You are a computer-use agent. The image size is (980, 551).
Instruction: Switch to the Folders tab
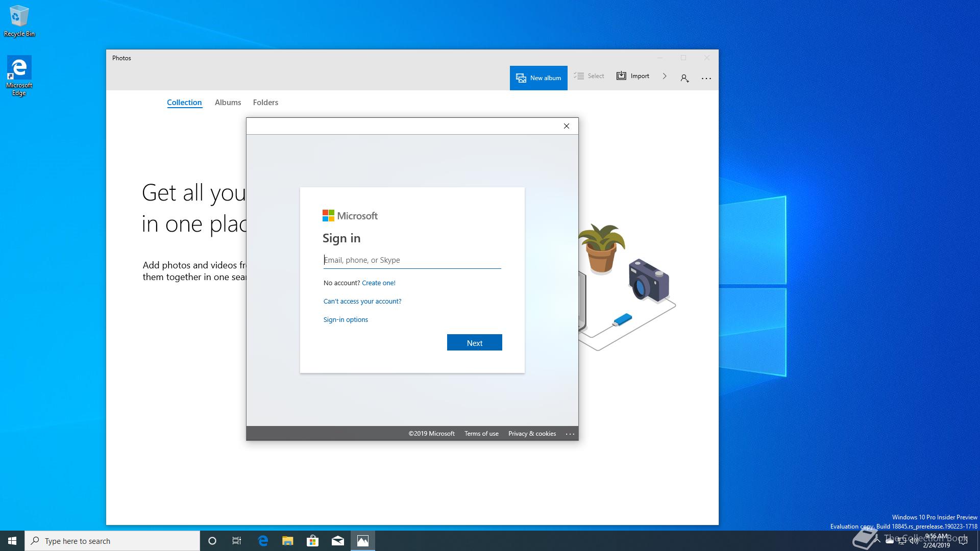tap(265, 103)
